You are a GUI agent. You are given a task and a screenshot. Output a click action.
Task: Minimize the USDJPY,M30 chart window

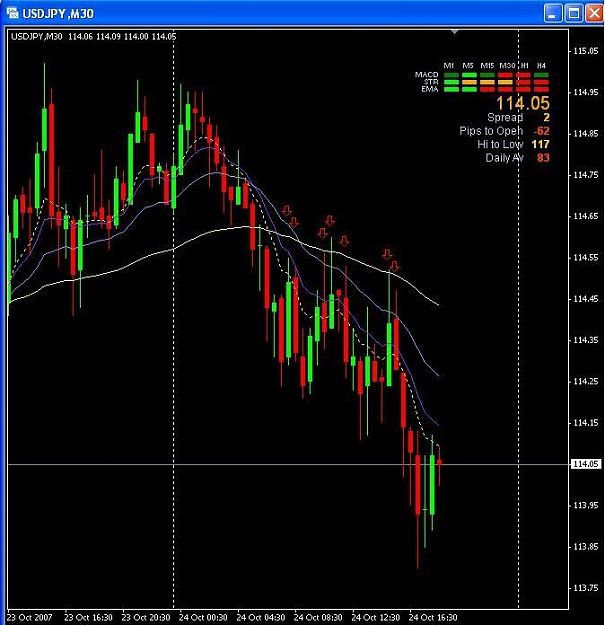[x=553, y=13]
